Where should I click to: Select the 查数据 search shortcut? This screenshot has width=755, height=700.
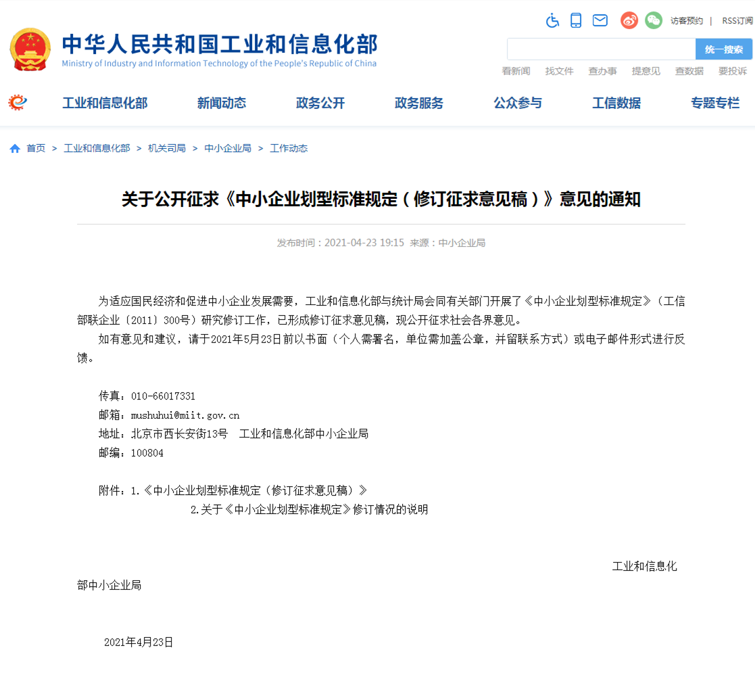[689, 71]
